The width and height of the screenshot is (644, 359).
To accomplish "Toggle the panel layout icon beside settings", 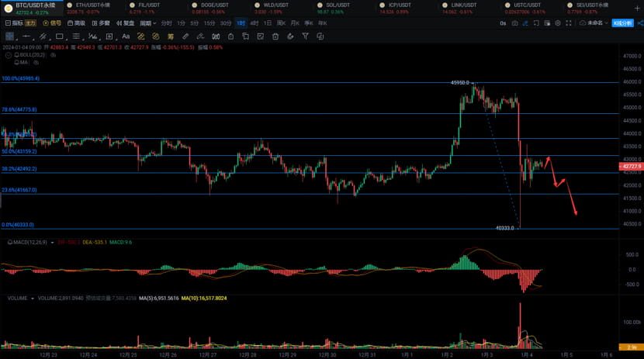I will [547, 23].
